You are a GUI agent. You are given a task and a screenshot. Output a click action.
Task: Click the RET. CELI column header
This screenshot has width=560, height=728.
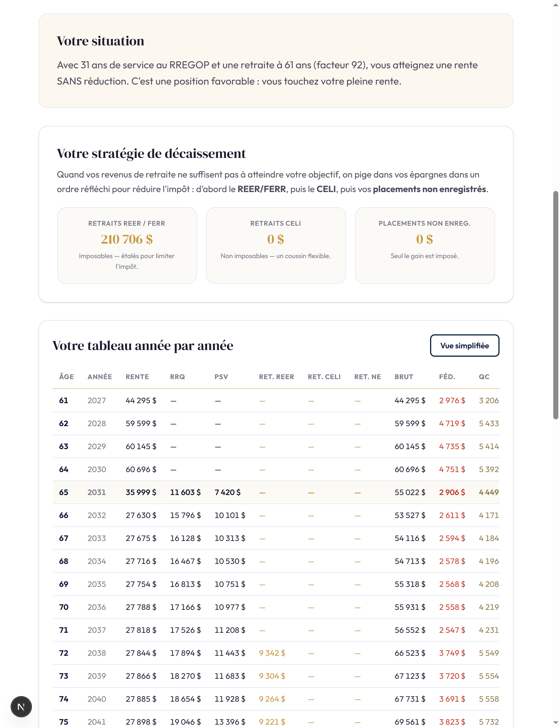pyautogui.click(x=324, y=377)
